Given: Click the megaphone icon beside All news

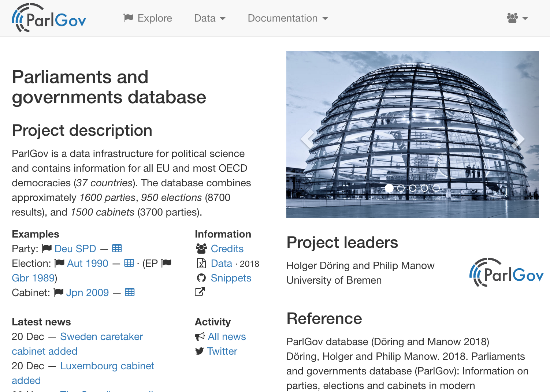Looking at the screenshot, I should point(200,336).
